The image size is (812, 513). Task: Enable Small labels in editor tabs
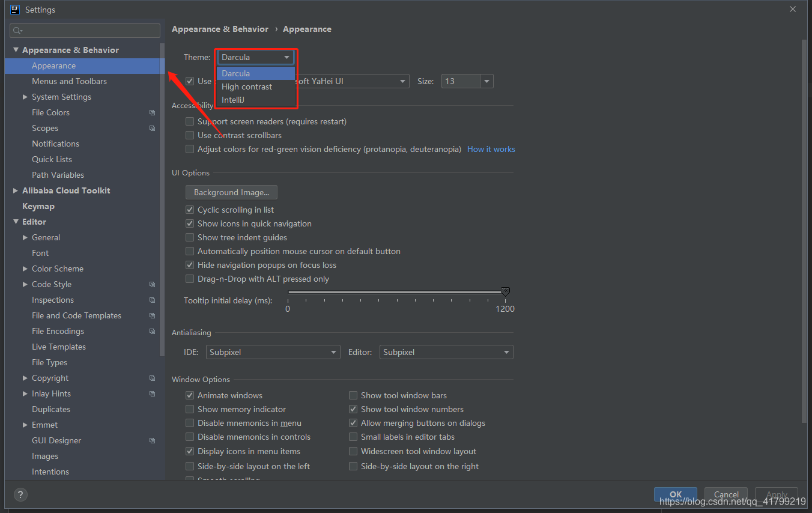coord(353,437)
